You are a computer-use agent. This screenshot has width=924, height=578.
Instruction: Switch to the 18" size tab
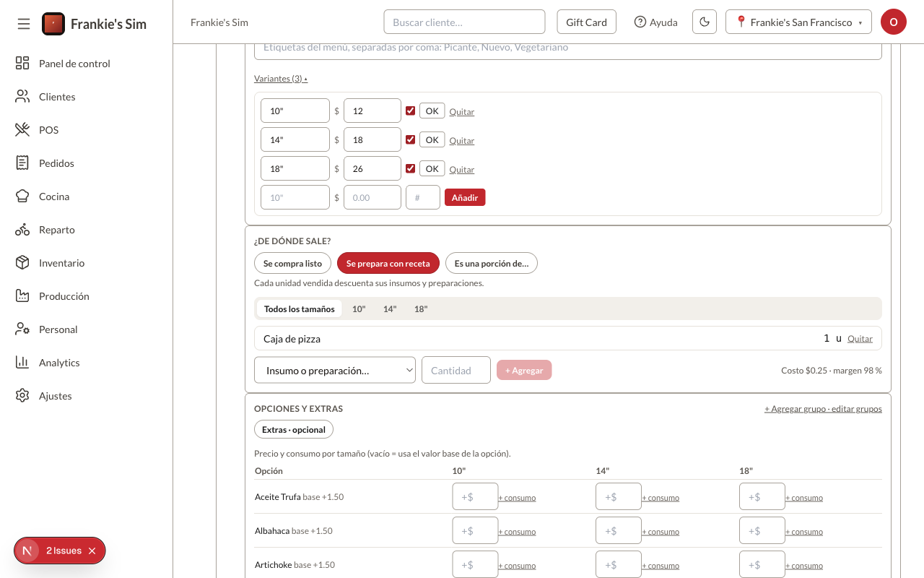[421, 309]
